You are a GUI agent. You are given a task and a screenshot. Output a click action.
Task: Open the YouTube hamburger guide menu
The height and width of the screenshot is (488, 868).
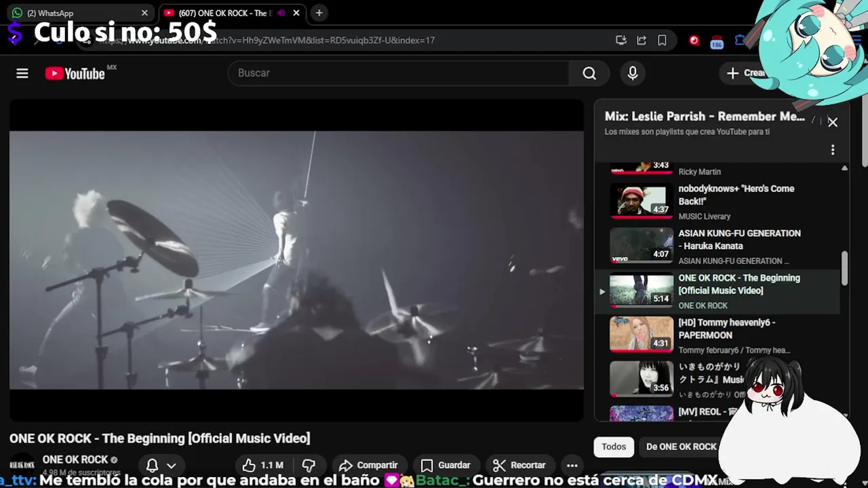coord(22,73)
